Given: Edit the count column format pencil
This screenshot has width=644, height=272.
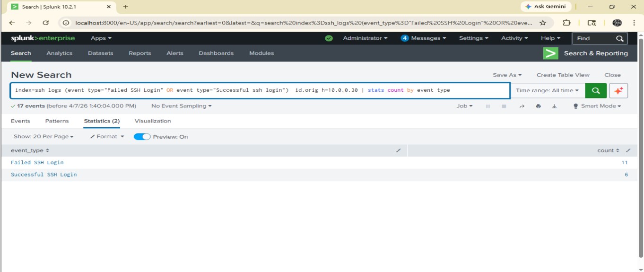Looking at the screenshot, I should 628,150.
